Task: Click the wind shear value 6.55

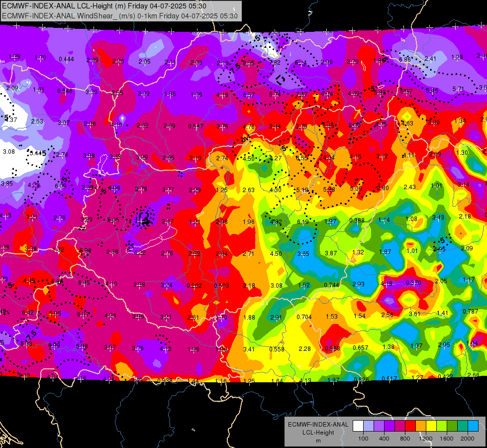Action: tap(301, 158)
